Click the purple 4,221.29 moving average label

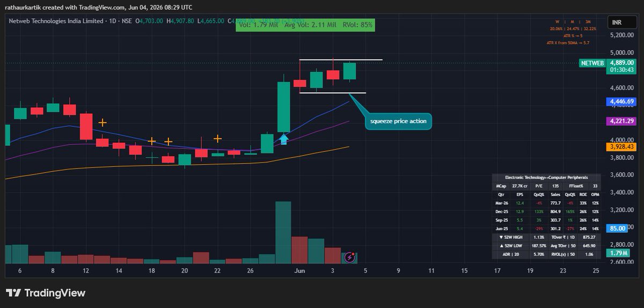point(621,121)
